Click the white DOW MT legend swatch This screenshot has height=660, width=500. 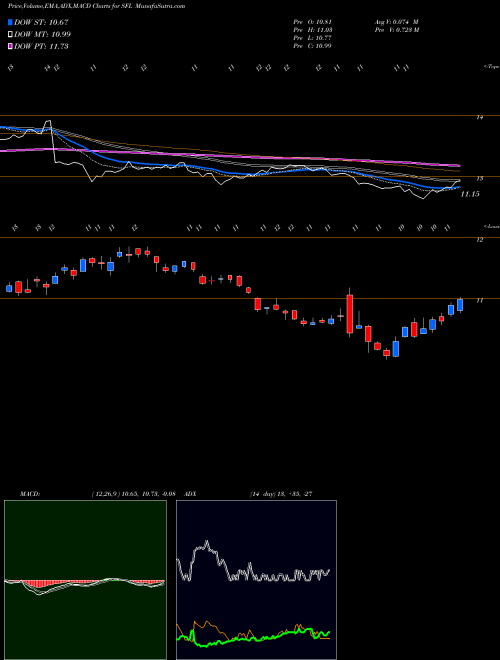point(11,35)
